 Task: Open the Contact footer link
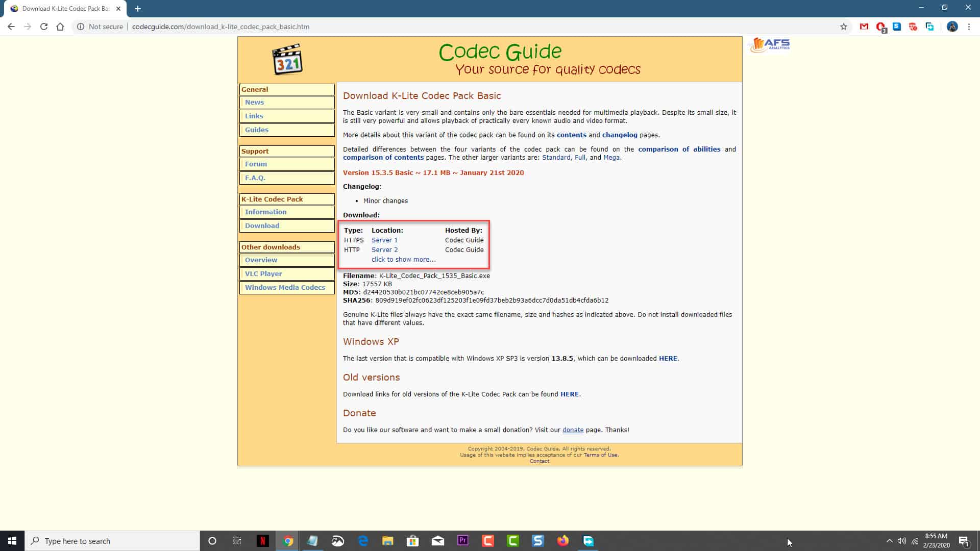pyautogui.click(x=540, y=461)
